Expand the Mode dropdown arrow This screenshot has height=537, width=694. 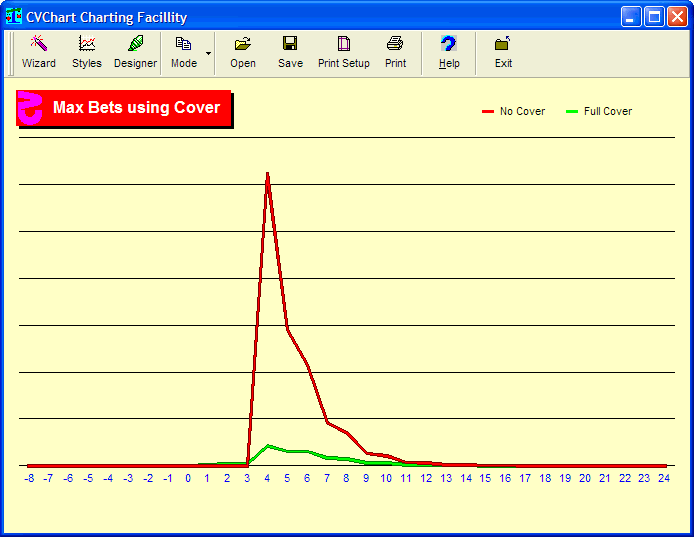tap(208, 52)
